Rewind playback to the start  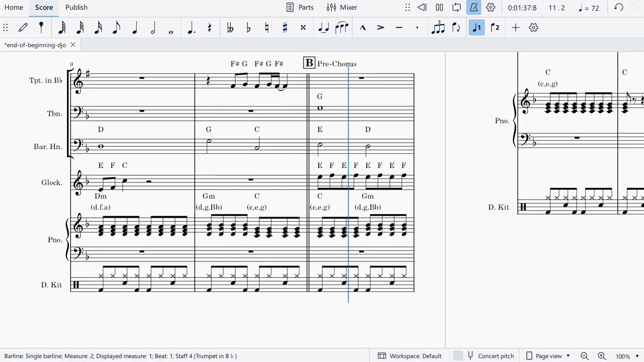tap(422, 8)
